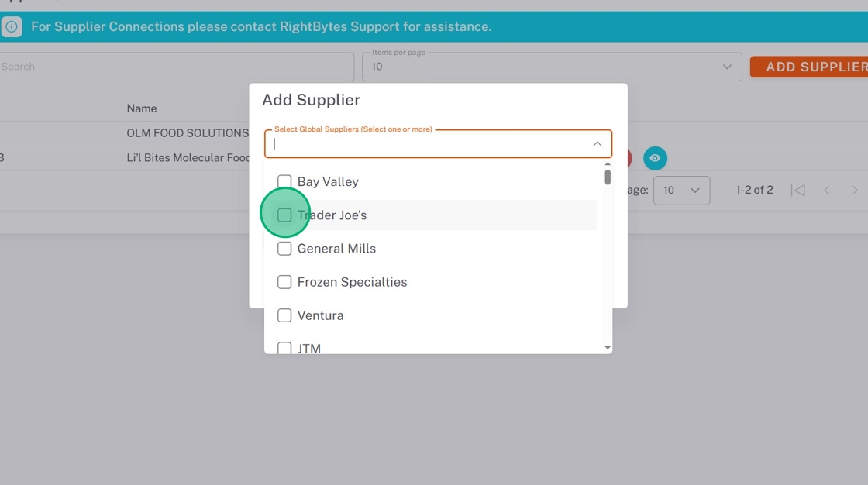Enable the General Mills checkbox
Image resolution: width=868 pixels, height=485 pixels.
click(284, 249)
